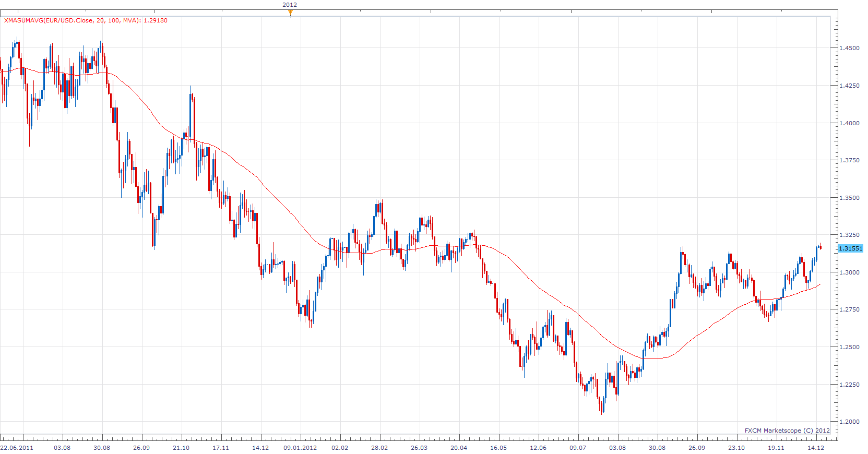This screenshot has width=868, height=454.
Task: Click the 14.12 date label on the right
Action: click(816, 448)
